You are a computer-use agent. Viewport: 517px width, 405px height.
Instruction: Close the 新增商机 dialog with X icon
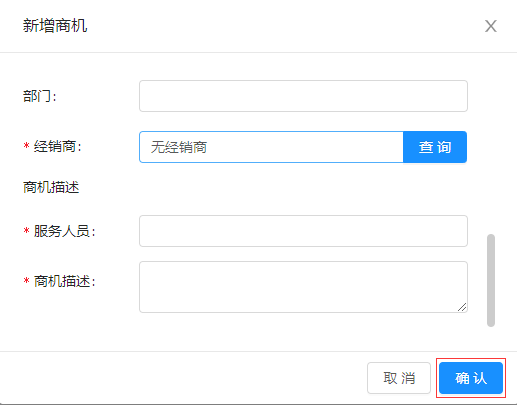point(491,26)
